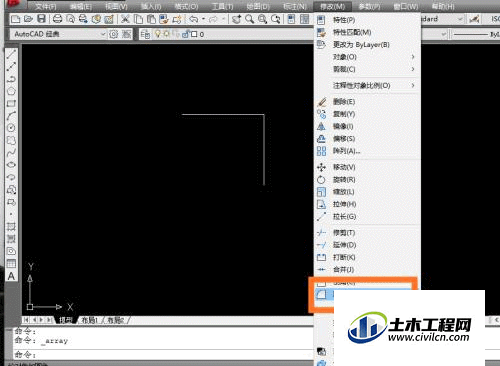Image resolution: width=500 pixels, height=366 pixels.
Task: Open the undo history dropdown arrow
Action: click(x=203, y=19)
